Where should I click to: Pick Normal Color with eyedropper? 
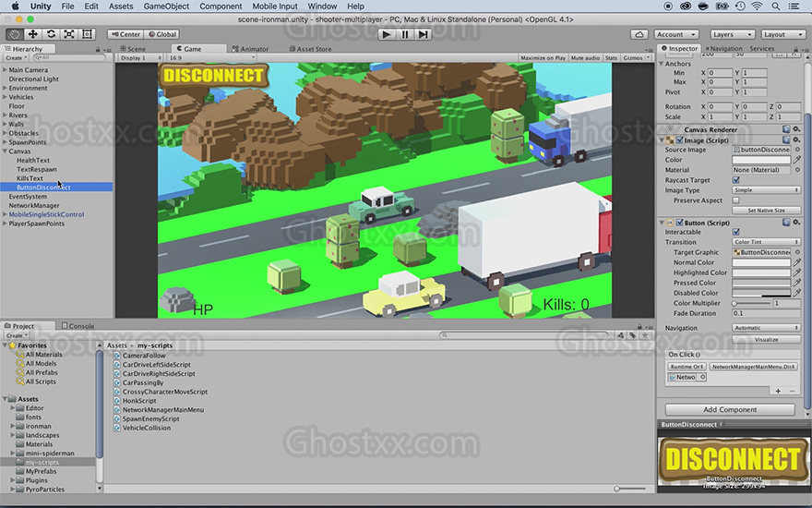click(797, 262)
